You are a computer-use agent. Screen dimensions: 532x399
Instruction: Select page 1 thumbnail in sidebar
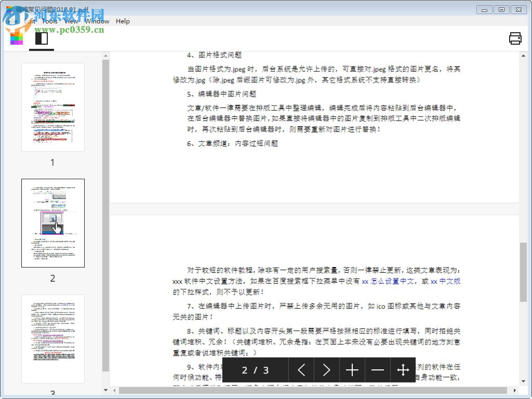pos(52,107)
